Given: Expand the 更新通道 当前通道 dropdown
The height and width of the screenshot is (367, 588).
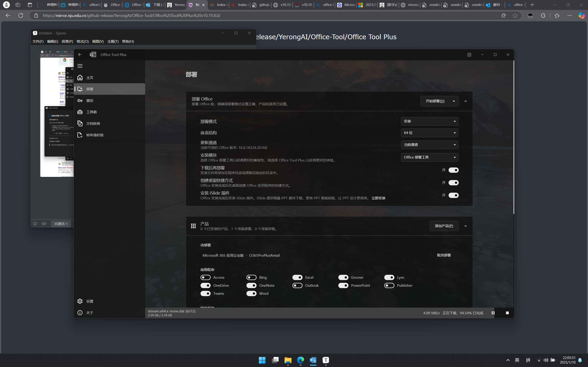Looking at the screenshot, I should pyautogui.click(x=429, y=145).
